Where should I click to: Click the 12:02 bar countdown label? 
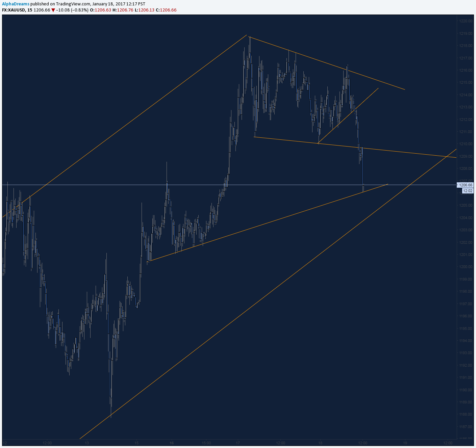468,191
